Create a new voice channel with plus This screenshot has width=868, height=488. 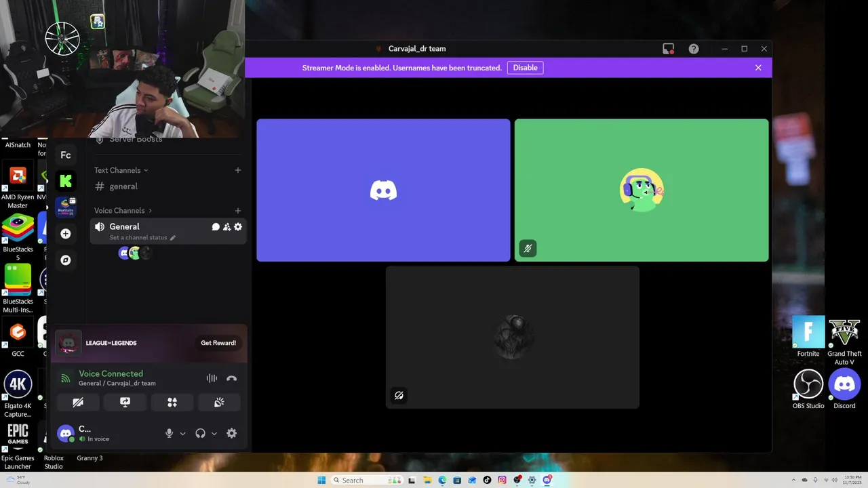[x=238, y=211]
